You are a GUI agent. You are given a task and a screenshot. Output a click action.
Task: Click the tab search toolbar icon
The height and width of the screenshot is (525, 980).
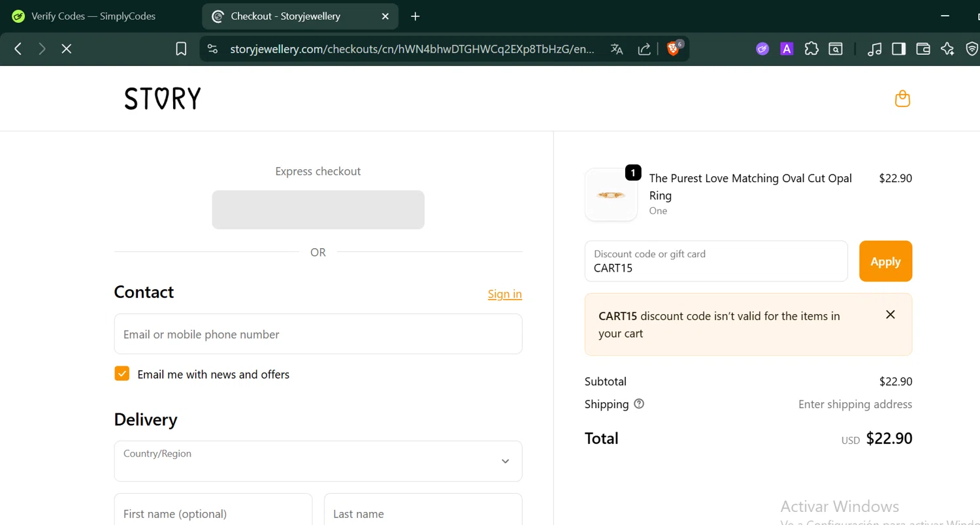coord(836,49)
